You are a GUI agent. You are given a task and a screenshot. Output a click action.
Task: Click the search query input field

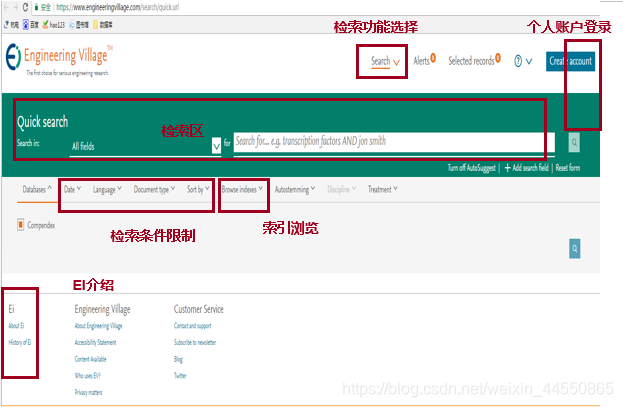pos(394,142)
